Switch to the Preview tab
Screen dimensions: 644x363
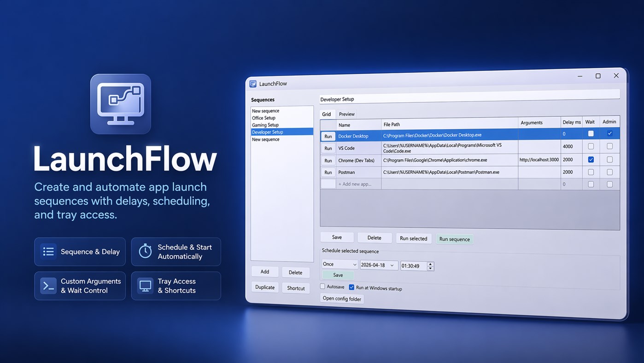coord(346,114)
